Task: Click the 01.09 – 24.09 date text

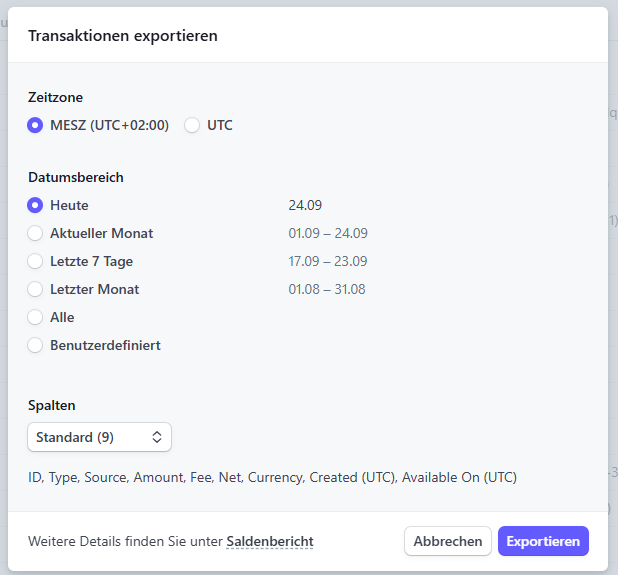Action: [328, 233]
